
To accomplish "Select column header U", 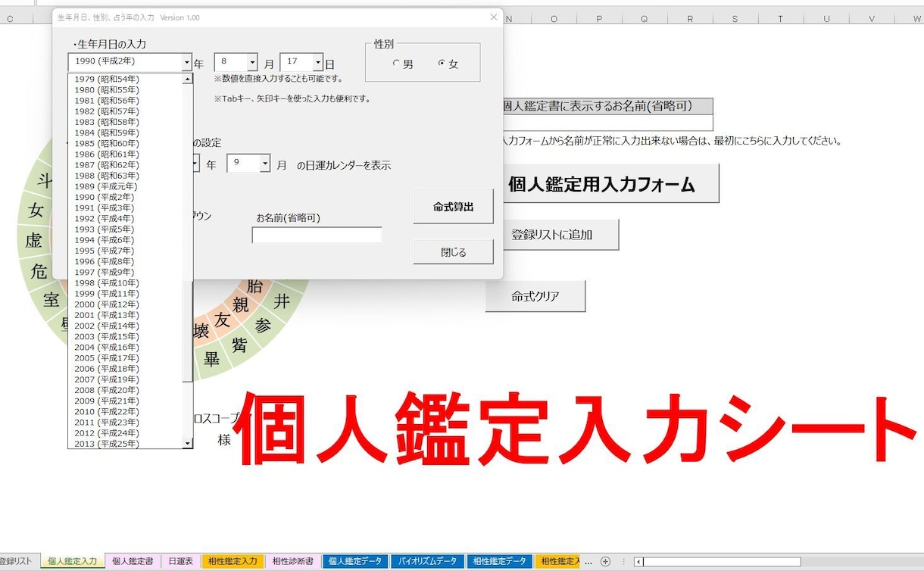I will (826, 19).
